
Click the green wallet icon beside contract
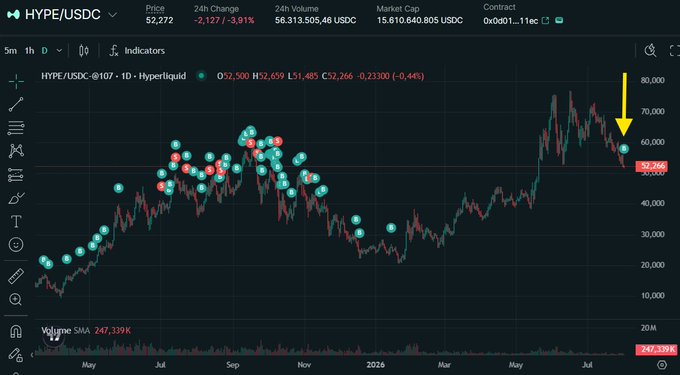pos(559,20)
